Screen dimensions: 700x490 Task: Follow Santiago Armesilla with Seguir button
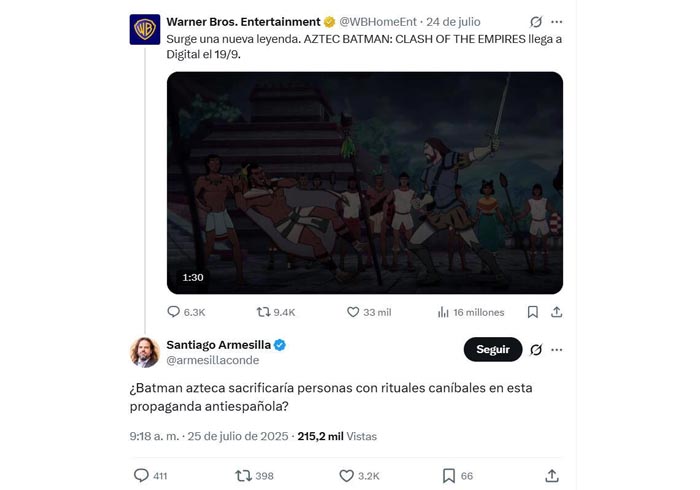tap(493, 349)
